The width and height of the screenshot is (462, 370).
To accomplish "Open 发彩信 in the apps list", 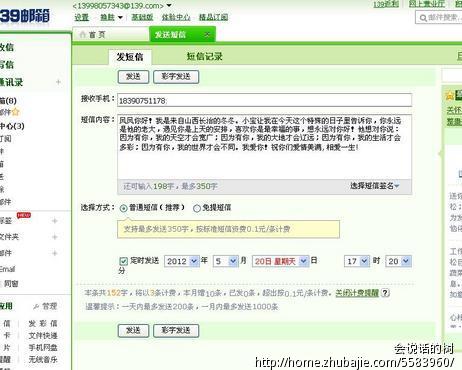I will click(x=43, y=323).
